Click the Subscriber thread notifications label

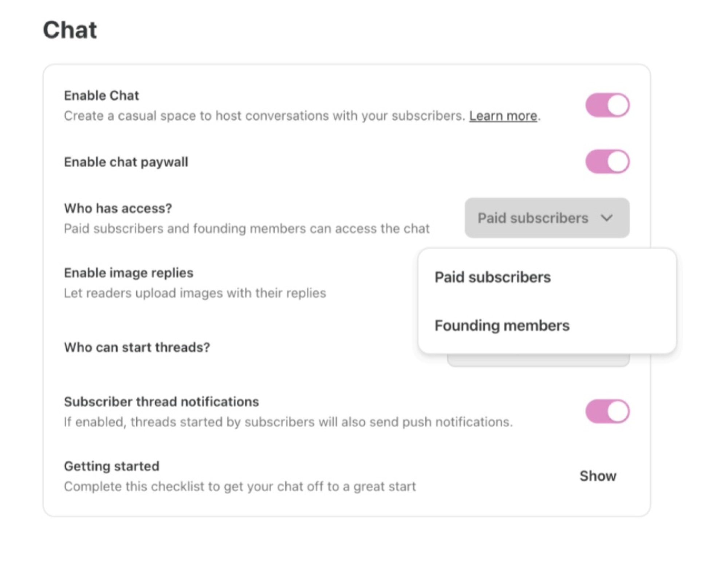pos(161,402)
